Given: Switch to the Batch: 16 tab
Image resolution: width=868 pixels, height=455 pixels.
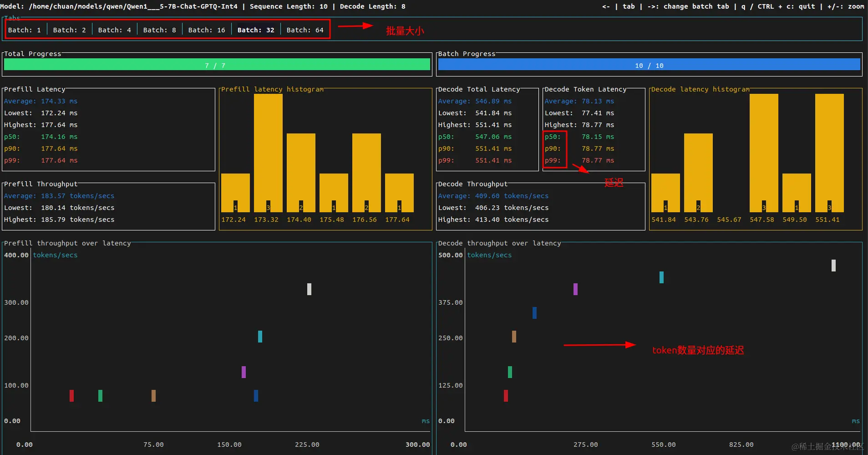Looking at the screenshot, I should (x=207, y=30).
